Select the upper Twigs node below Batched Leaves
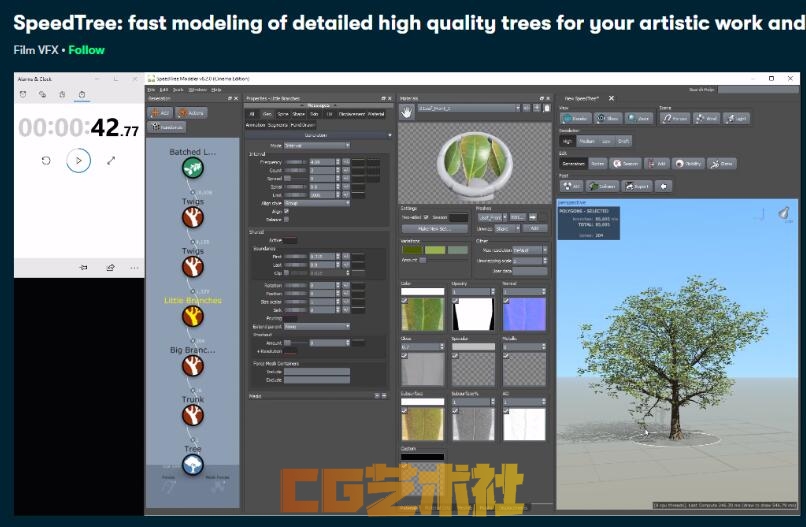The height and width of the screenshot is (527, 806). (193, 217)
